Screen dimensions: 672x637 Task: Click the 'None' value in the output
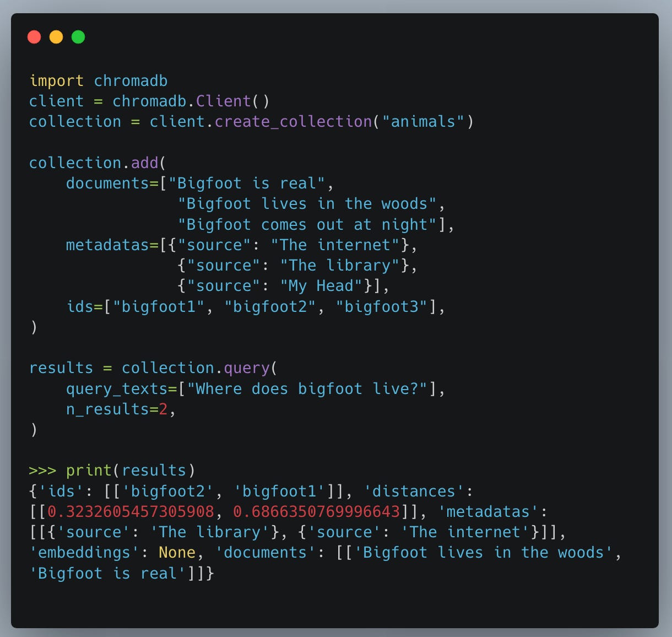coord(177,553)
